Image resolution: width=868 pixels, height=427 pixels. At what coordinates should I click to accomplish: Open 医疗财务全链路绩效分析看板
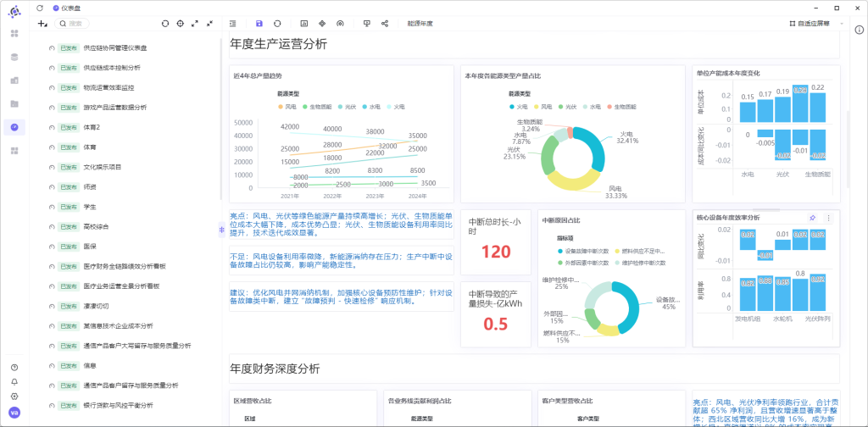tap(125, 266)
